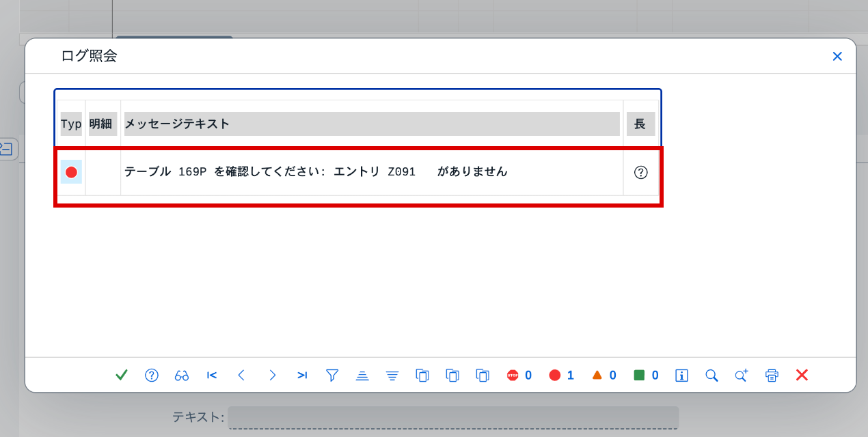The height and width of the screenshot is (437, 868).
Task: Click the glasses display icon
Action: pyautogui.click(x=182, y=375)
